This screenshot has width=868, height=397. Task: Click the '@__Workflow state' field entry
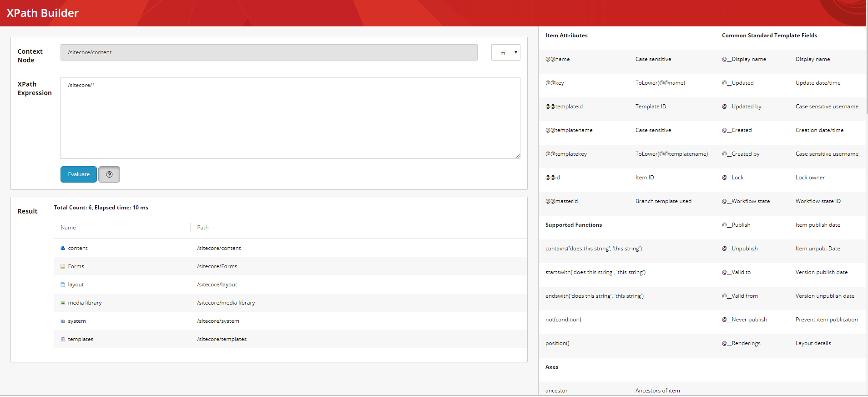[746, 201]
